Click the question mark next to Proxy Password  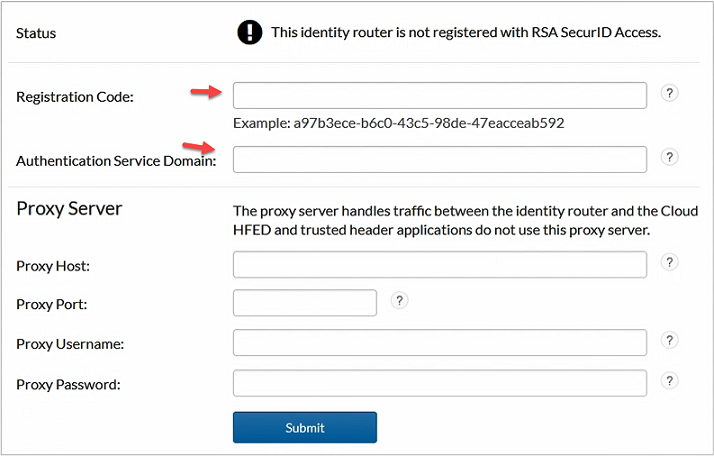coord(670,381)
